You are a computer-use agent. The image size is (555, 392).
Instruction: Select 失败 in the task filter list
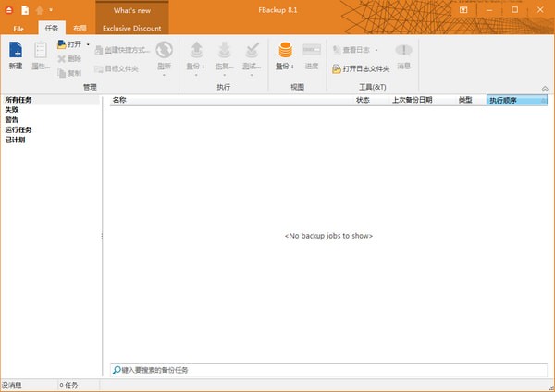(x=11, y=109)
